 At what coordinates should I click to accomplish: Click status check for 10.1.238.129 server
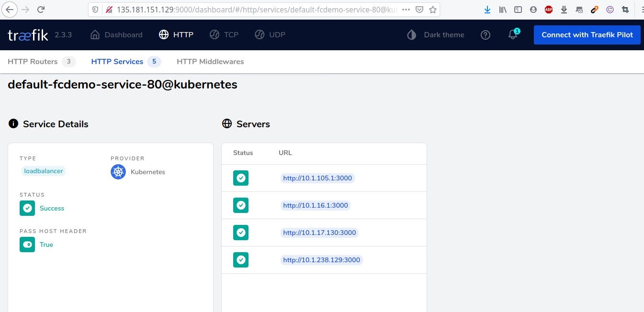[241, 260]
